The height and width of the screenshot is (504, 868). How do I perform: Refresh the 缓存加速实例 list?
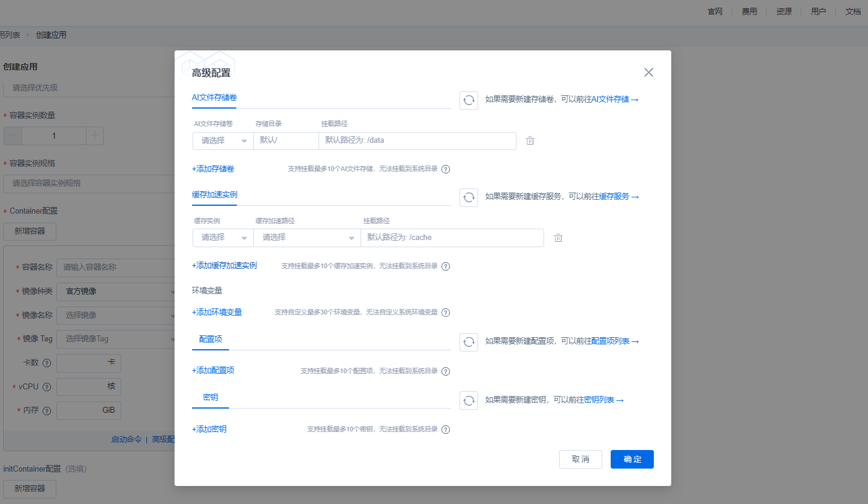468,197
